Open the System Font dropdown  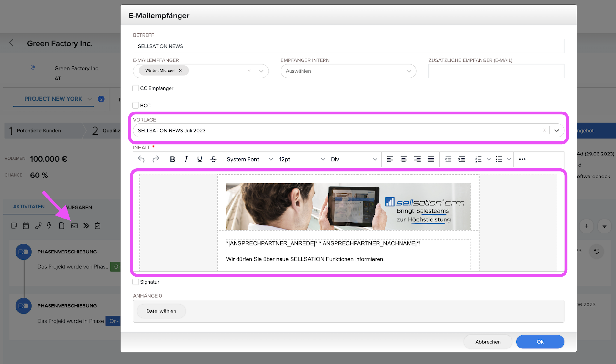point(250,159)
